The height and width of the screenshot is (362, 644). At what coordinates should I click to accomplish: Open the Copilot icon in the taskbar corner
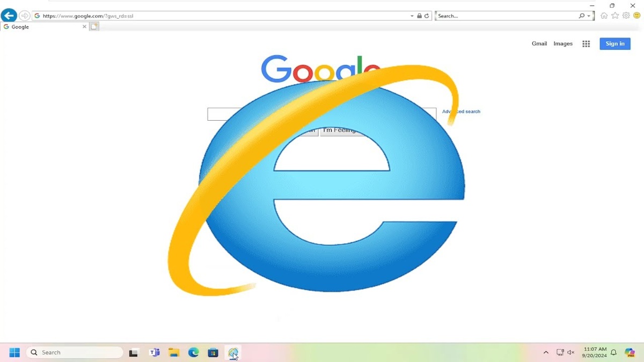630,352
